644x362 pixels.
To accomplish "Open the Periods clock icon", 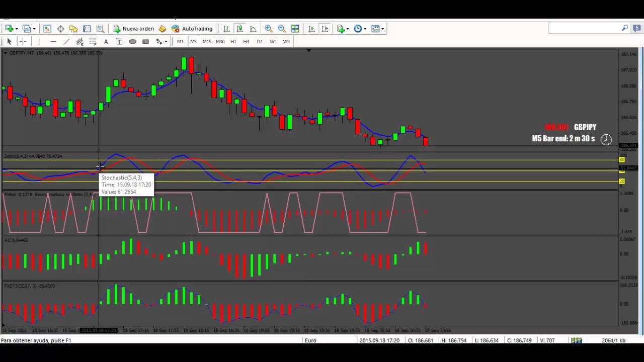I will 358,29.
